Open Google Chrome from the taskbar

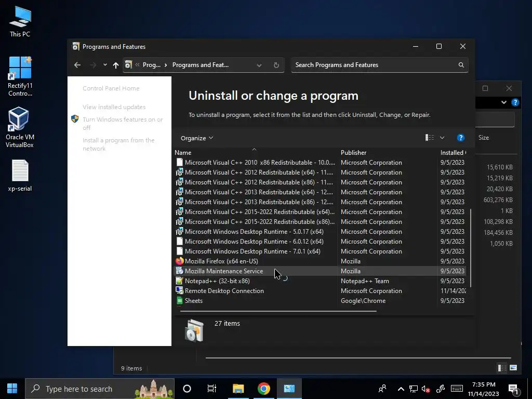pos(263,389)
